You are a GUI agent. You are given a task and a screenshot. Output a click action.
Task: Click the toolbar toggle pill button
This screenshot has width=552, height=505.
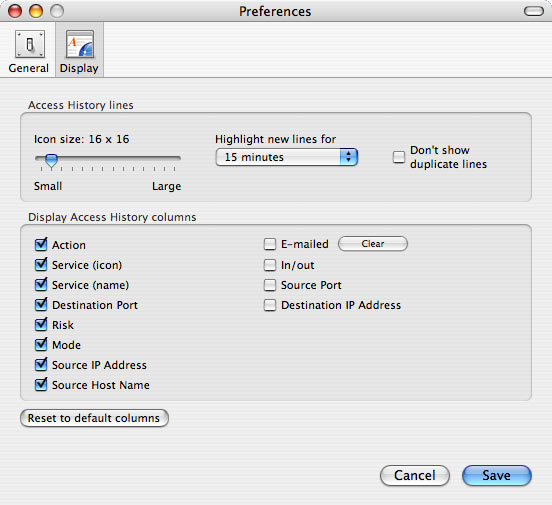pyautogui.click(x=534, y=11)
